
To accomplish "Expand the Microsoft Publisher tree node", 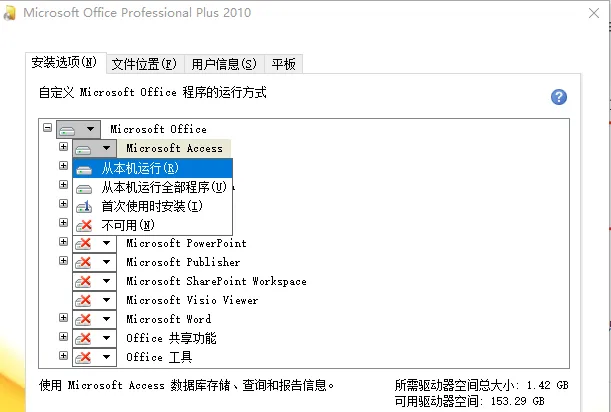I will coord(63,260).
